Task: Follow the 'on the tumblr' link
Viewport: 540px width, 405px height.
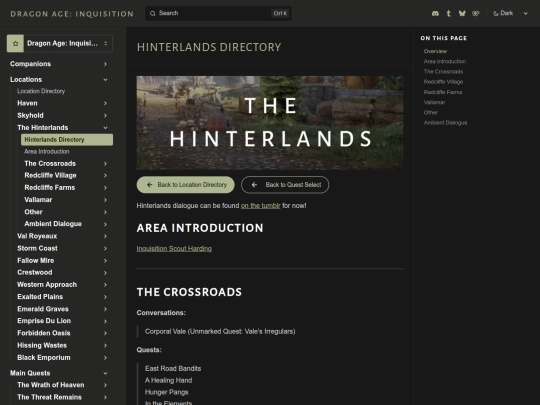Action: (x=261, y=206)
